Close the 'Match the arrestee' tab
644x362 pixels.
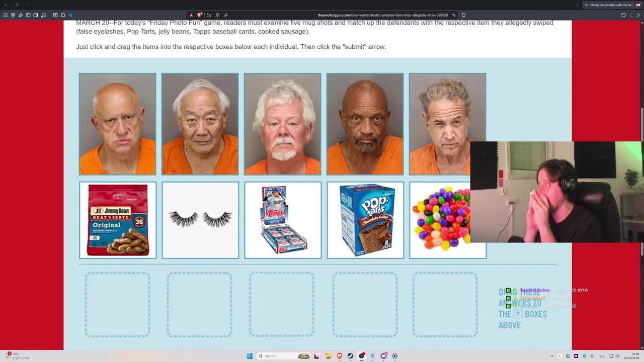[x=586, y=5]
